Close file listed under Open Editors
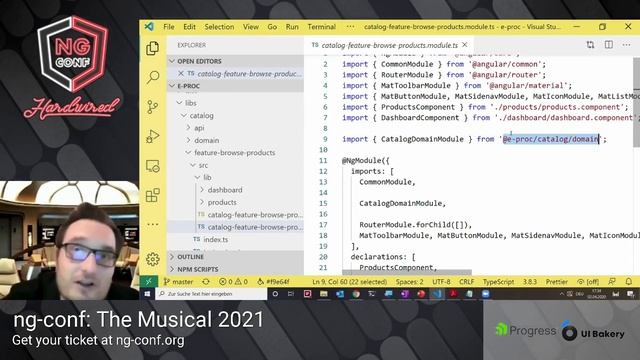The width and height of the screenshot is (640, 360). (181, 73)
